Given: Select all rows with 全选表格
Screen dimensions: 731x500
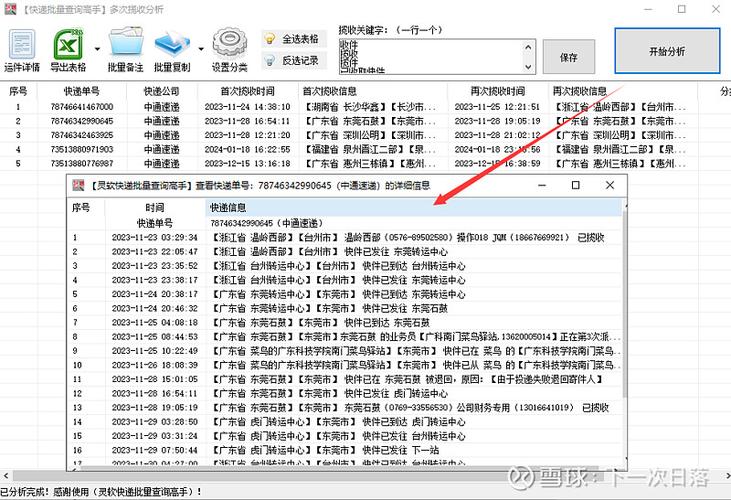Looking at the screenshot, I should coord(293,39).
